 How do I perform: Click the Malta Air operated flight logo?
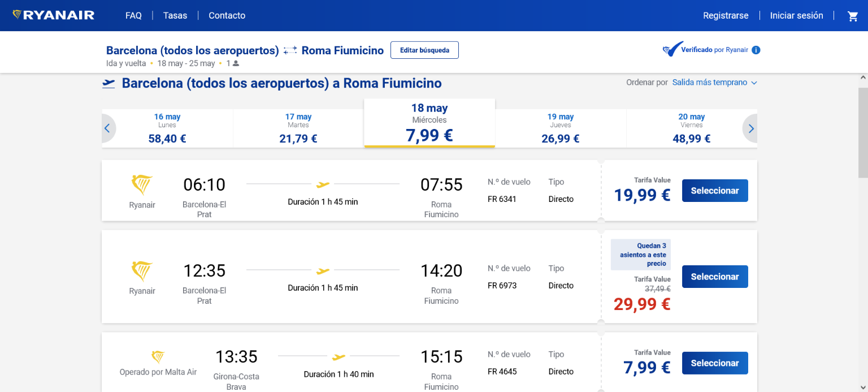158,357
